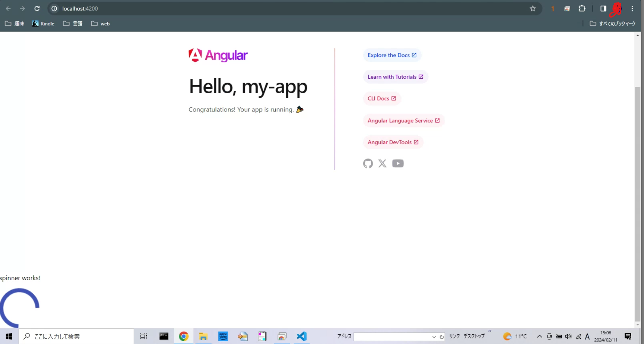The height and width of the screenshot is (344, 644).
Task: Expand the アドレス toolbar dropdown arrow
Action: (434, 337)
